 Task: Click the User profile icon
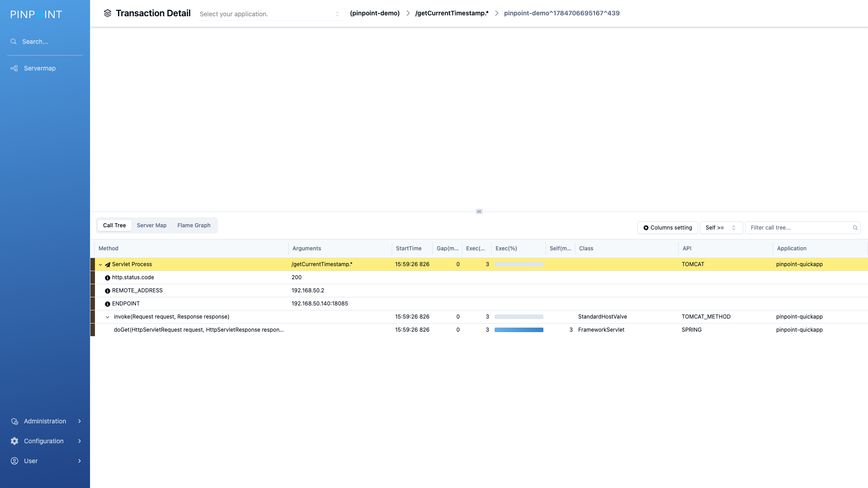tap(14, 461)
